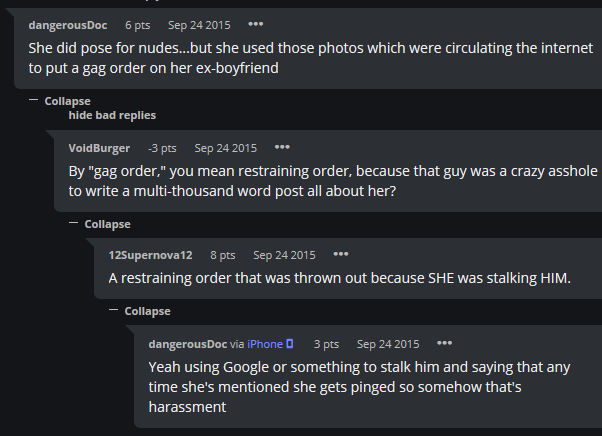
Task: Click the 6 pts score on dangerousDoc's comment
Action: pos(137,25)
